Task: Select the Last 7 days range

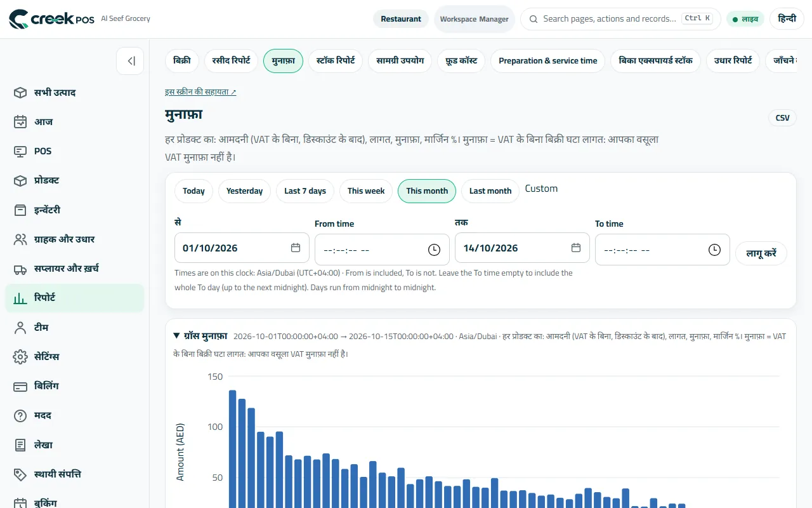Action: click(x=305, y=191)
